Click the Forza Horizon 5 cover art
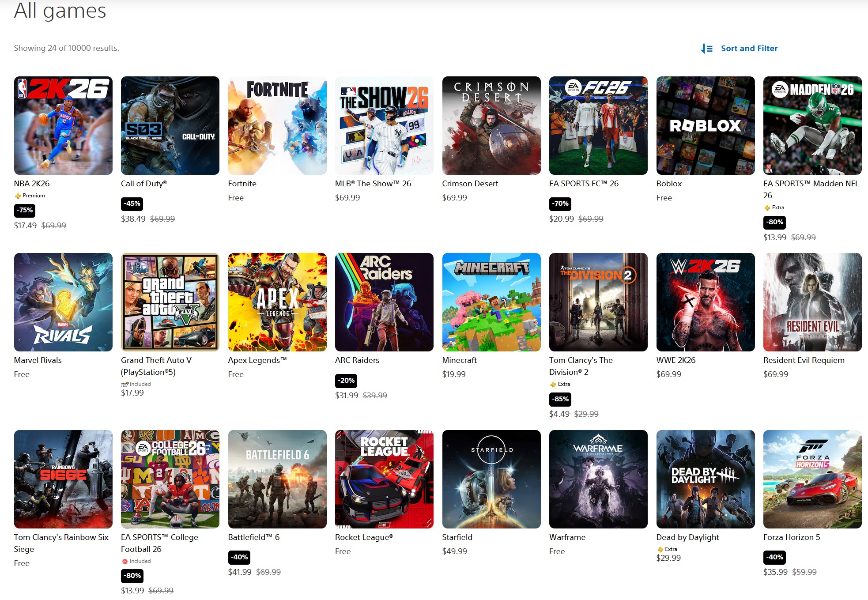 pyautogui.click(x=812, y=479)
